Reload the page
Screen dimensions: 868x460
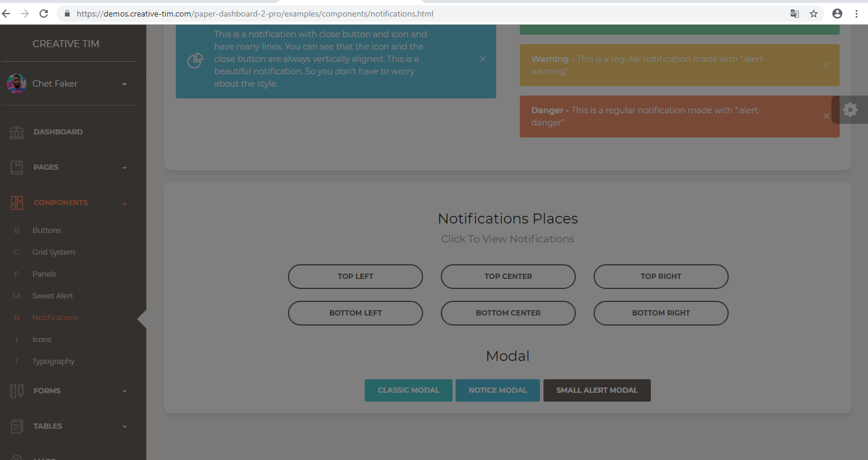pos(44,13)
